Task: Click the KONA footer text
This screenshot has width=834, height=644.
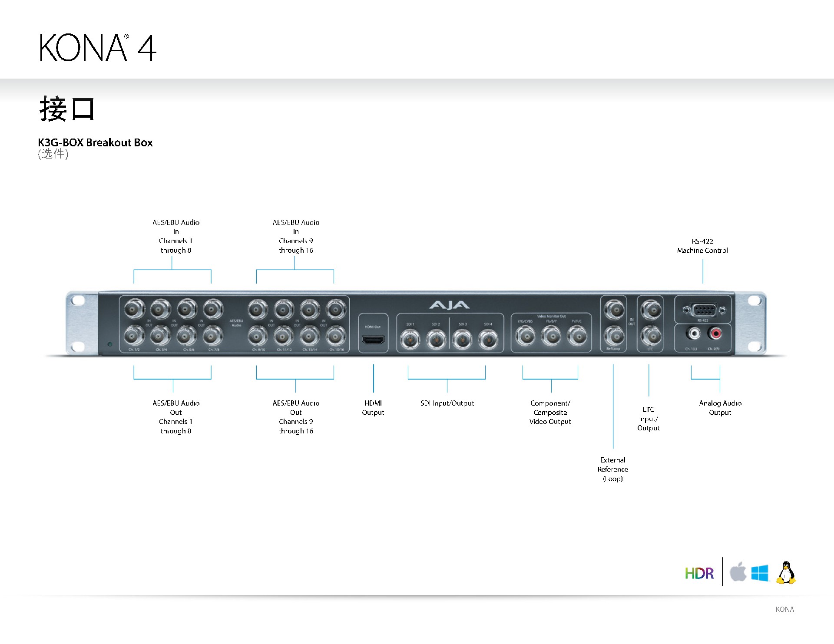Action: pyautogui.click(x=784, y=609)
